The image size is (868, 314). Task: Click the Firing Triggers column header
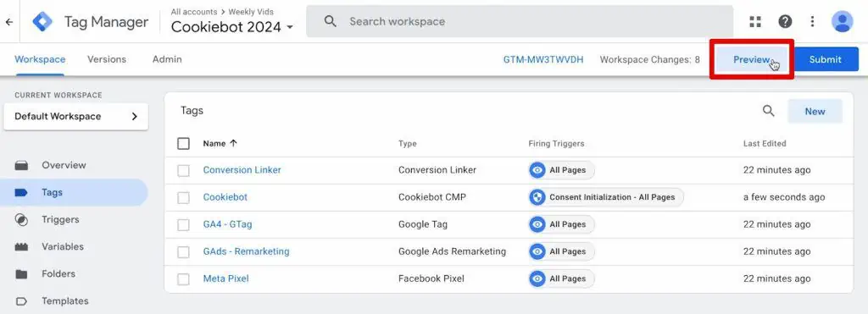tap(556, 144)
